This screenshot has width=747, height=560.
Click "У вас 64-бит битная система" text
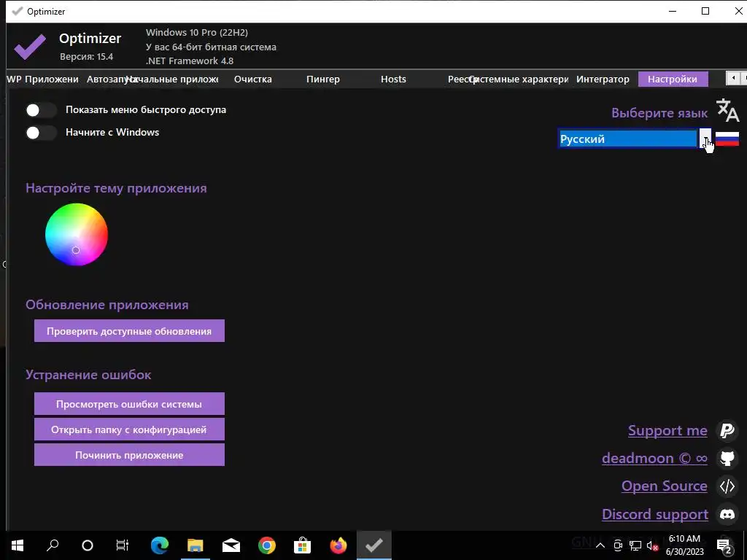[x=211, y=47]
